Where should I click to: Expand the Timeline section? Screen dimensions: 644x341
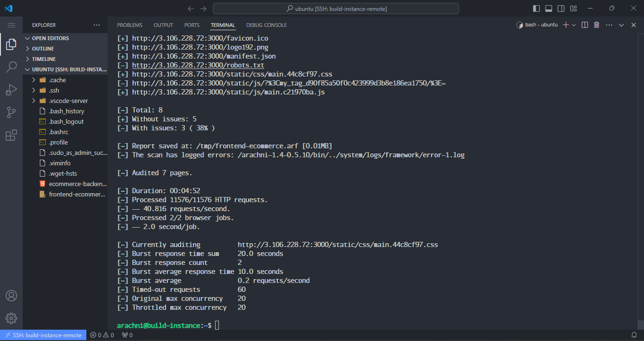click(x=65, y=59)
